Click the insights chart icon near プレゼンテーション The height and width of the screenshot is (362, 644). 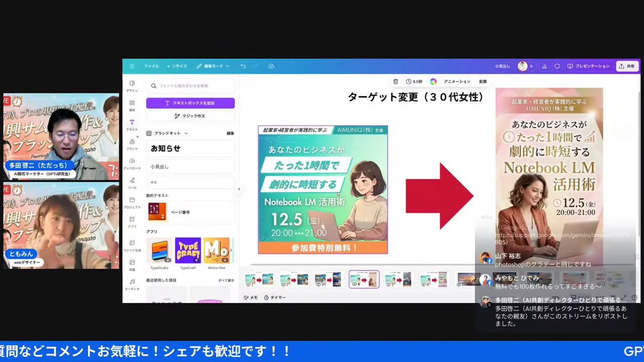pyautogui.click(x=544, y=66)
